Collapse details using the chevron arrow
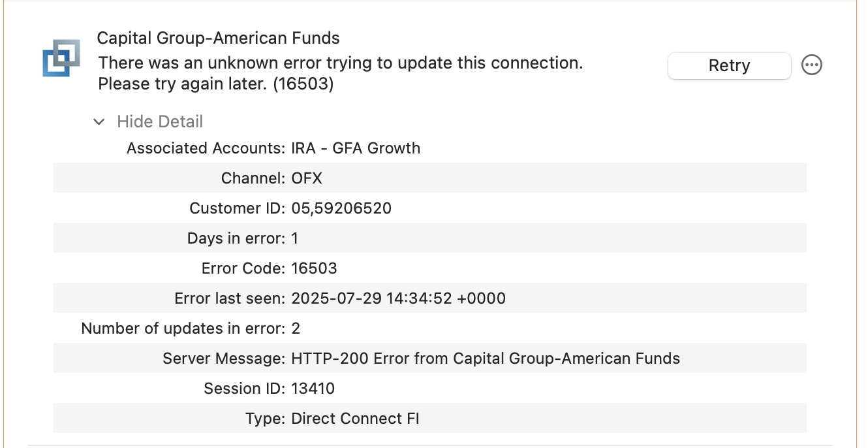 (99, 122)
